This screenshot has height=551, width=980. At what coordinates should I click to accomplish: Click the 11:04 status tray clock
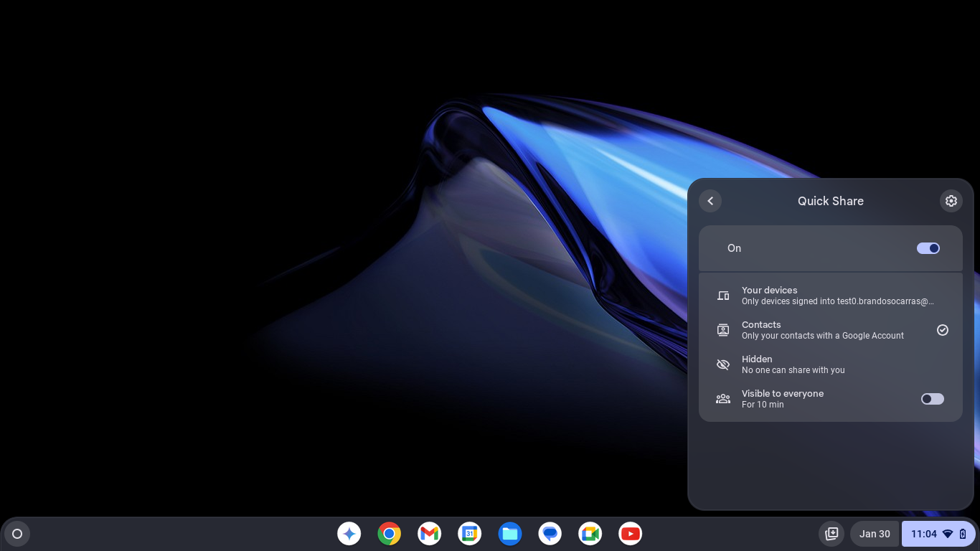pos(924,534)
